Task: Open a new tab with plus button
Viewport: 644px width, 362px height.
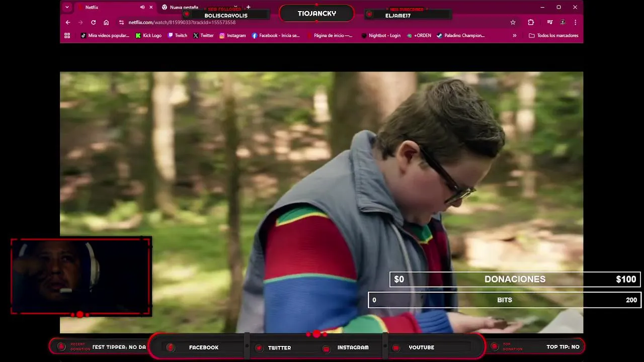Action: coord(248,7)
